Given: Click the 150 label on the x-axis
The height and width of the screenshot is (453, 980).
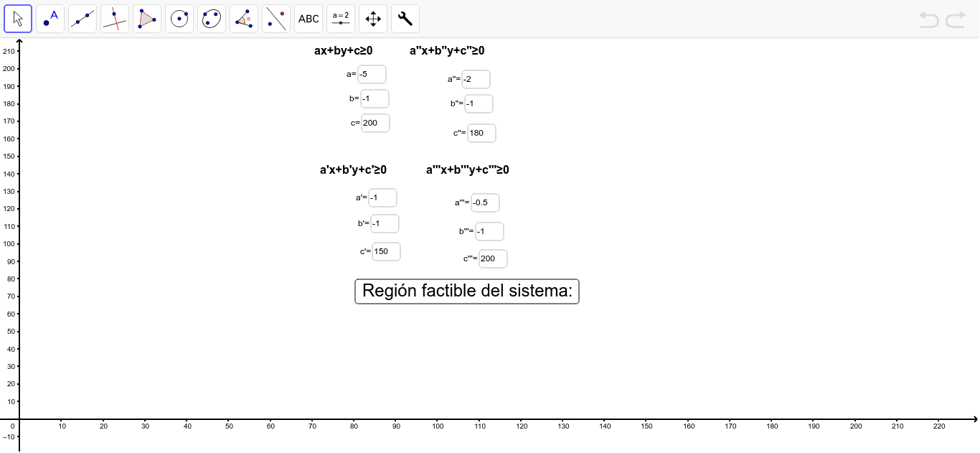Looking at the screenshot, I should click(x=646, y=426).
